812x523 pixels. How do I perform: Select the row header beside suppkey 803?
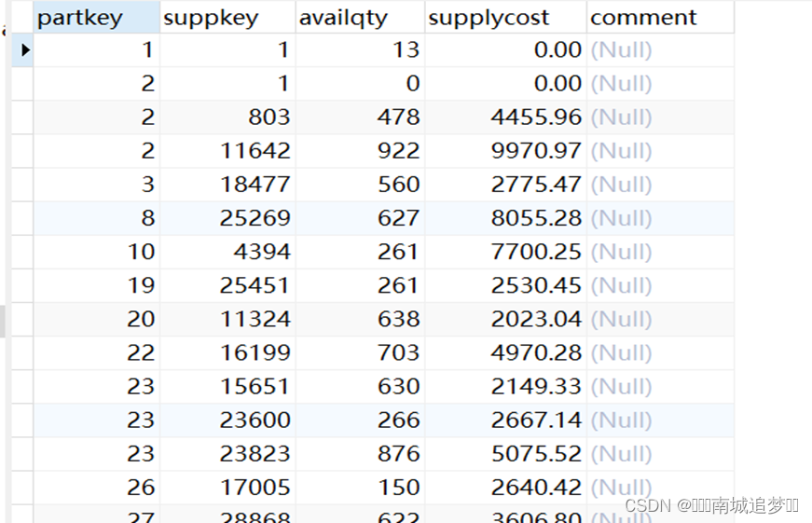click(x=22, y=117)
